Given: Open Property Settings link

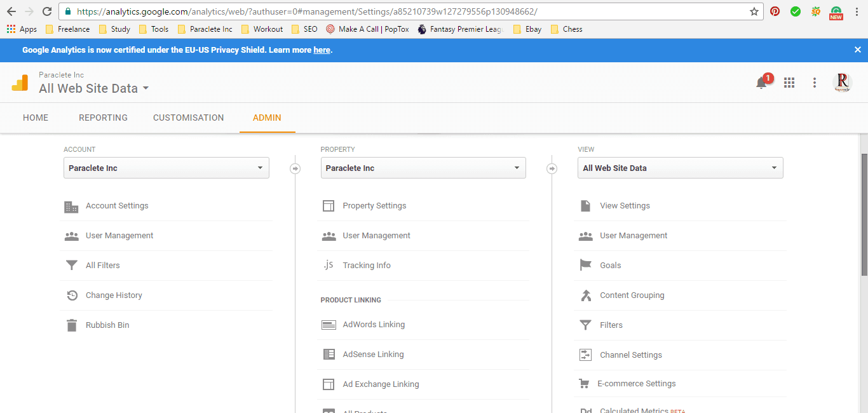Looking at the screenshot, I should [374, 206].
